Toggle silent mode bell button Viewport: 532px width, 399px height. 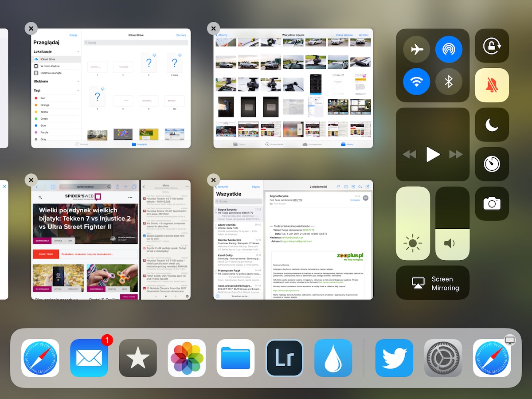coord(492,85)
